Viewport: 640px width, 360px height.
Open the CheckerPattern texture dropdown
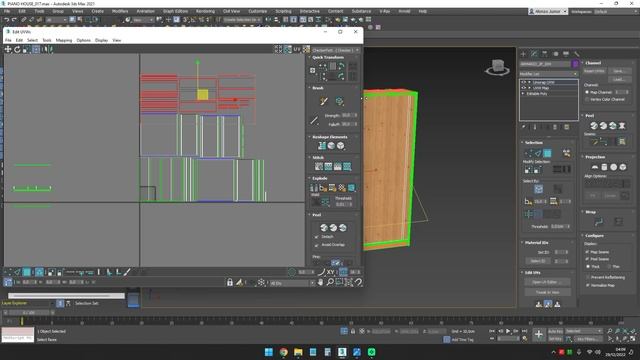pos(335,50)
